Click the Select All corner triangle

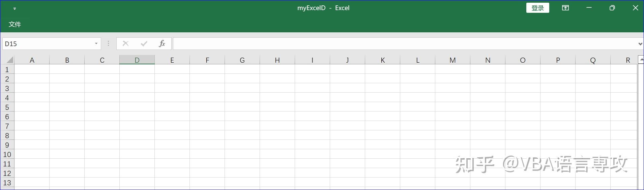click(9, 60)
